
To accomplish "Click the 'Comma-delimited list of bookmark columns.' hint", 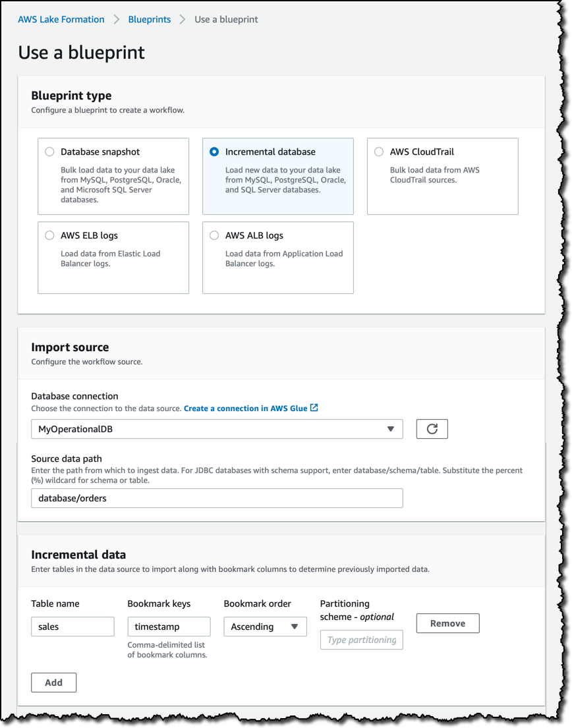I will click(167, 650).
